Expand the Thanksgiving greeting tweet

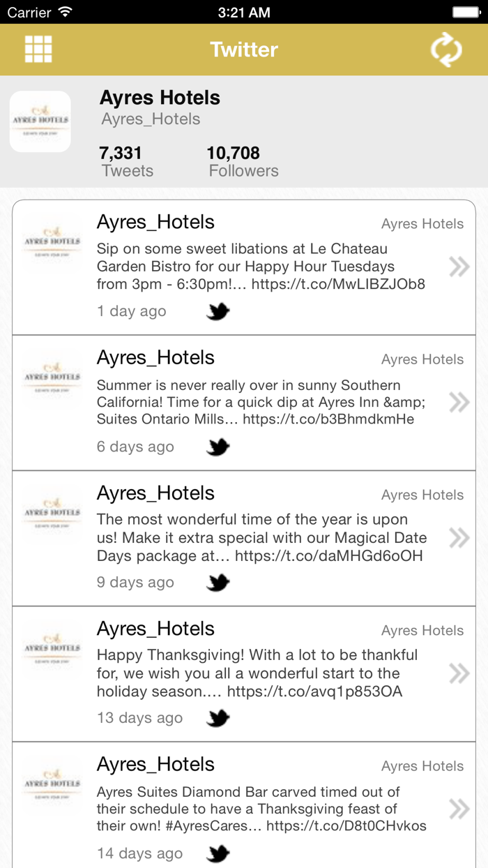(x=459, y=673)
